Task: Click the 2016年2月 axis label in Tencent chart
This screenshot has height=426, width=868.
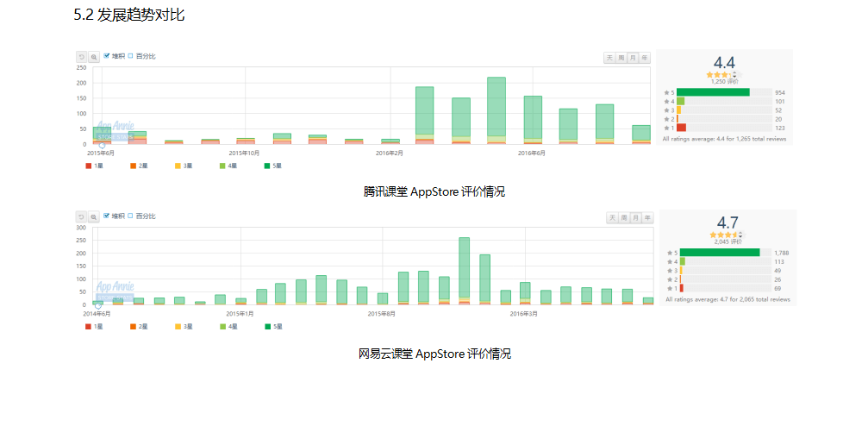Action: coord(390,153)
